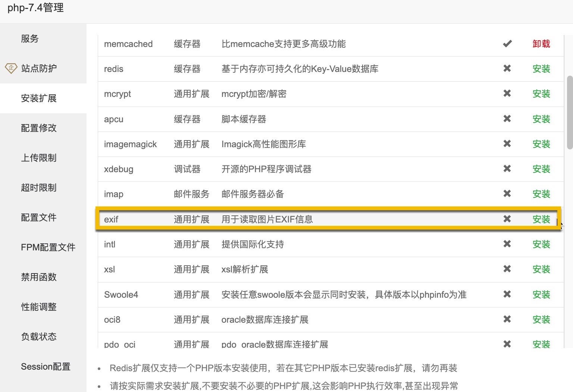
Task: Open the 上传限制 sidebar tab
Action: (x=43, y=158)
